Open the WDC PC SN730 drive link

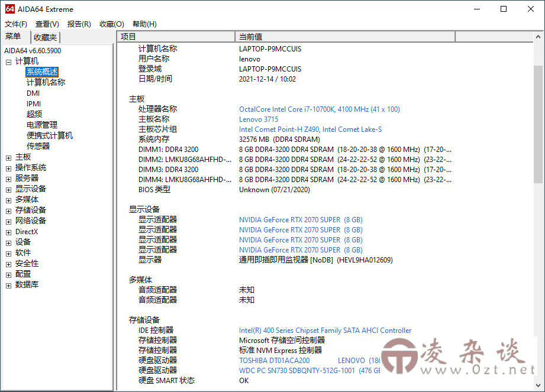[x=309, y=371]
